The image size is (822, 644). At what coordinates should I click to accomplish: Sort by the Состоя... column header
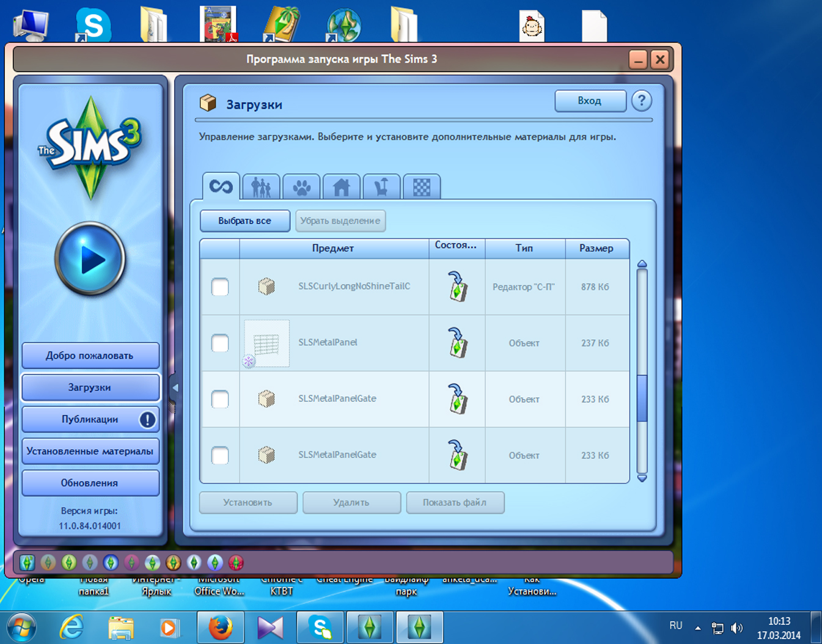click(x=457, y=248)
